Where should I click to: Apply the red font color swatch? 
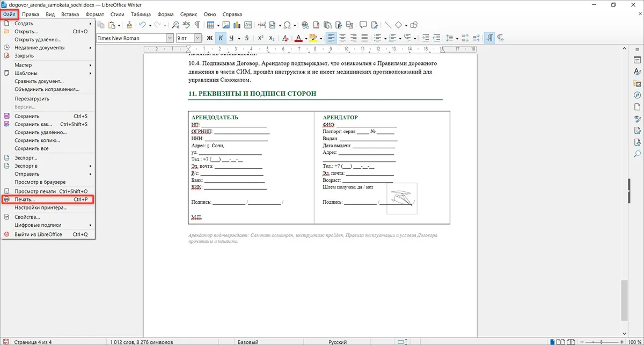tap(299, 38)
